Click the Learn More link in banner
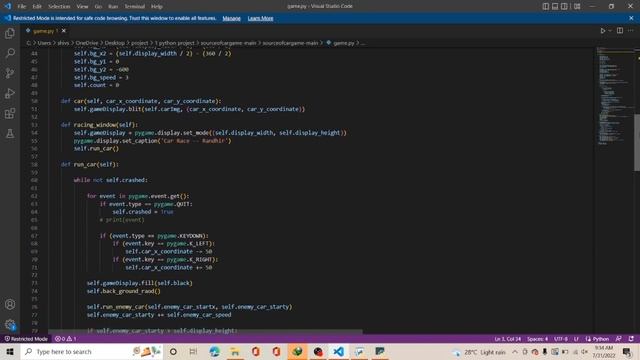 coord(260,18)
